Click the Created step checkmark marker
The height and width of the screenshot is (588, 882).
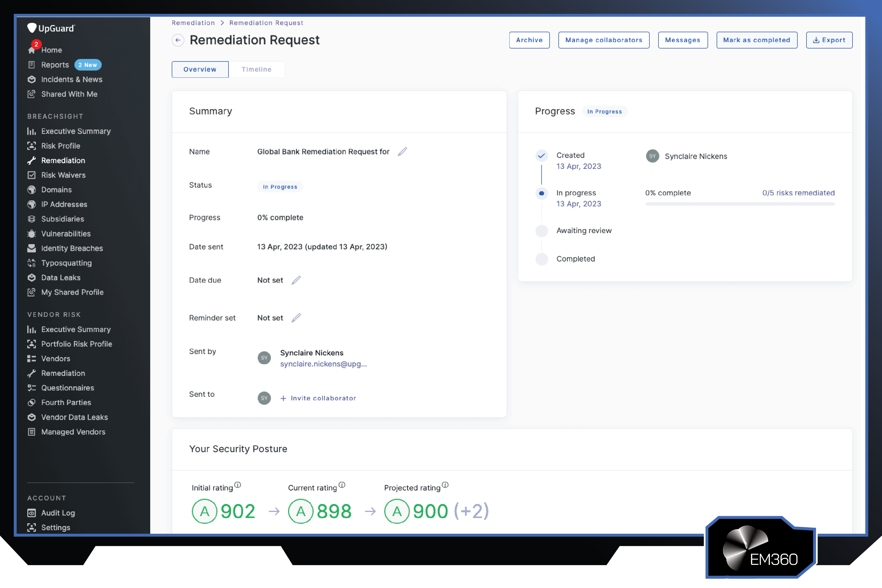[x=542, y=155]
